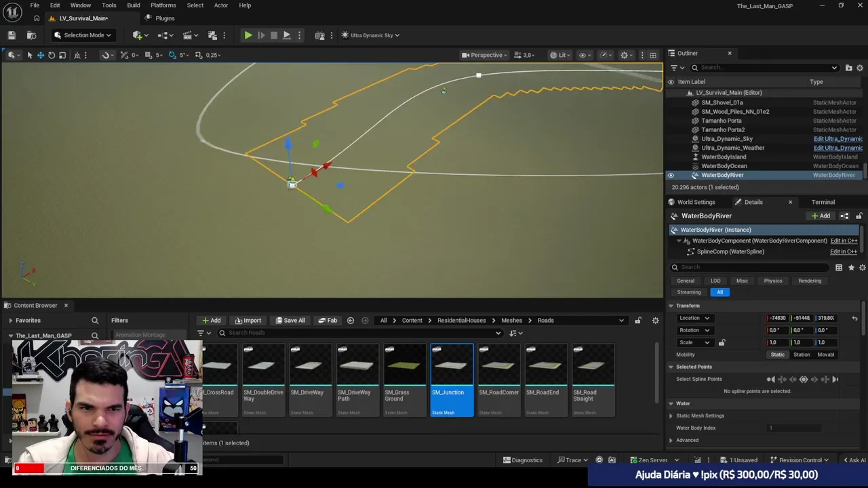Image resolution: width=868 pixels, height=488 pixels.
Task: Toggle grid location snapping icon
Action: click(x=149, y=55)
